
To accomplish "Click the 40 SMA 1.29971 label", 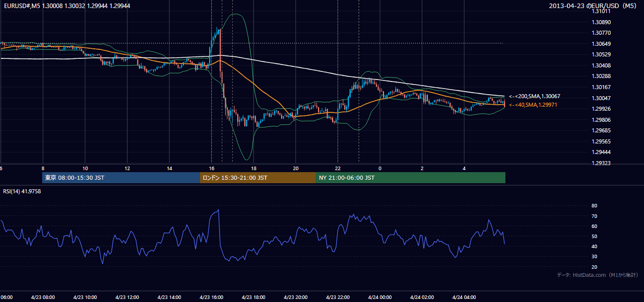I will 533,105.
